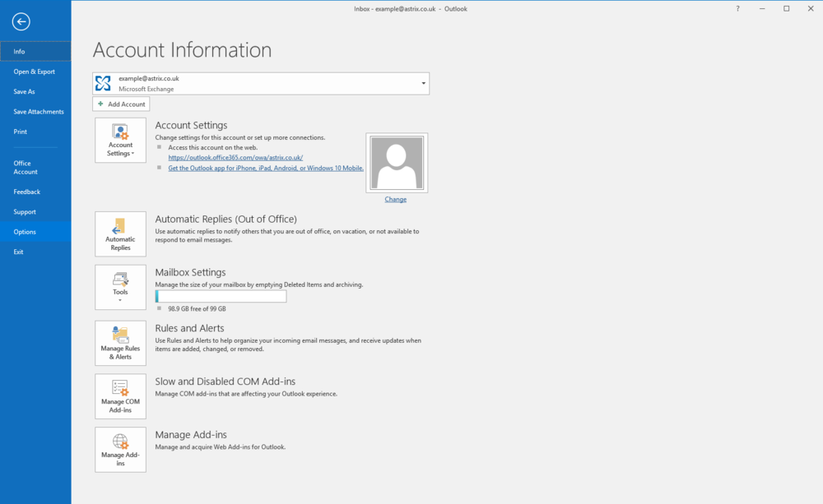The height and width of the screenshot is (504, 823).
Task: Minimize the Outlook window
Action: (761, 8)
